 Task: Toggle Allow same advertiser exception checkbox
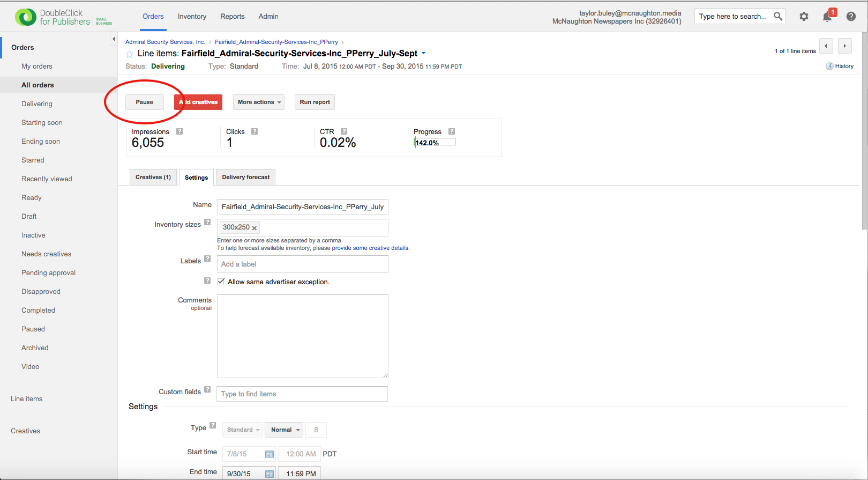coord(221,282)
